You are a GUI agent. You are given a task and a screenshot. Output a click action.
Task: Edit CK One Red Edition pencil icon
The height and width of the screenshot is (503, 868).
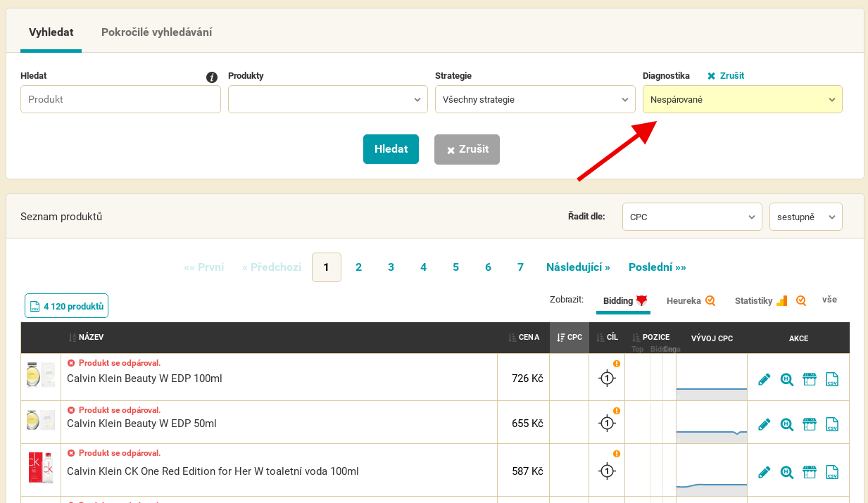tap(764, 472)
